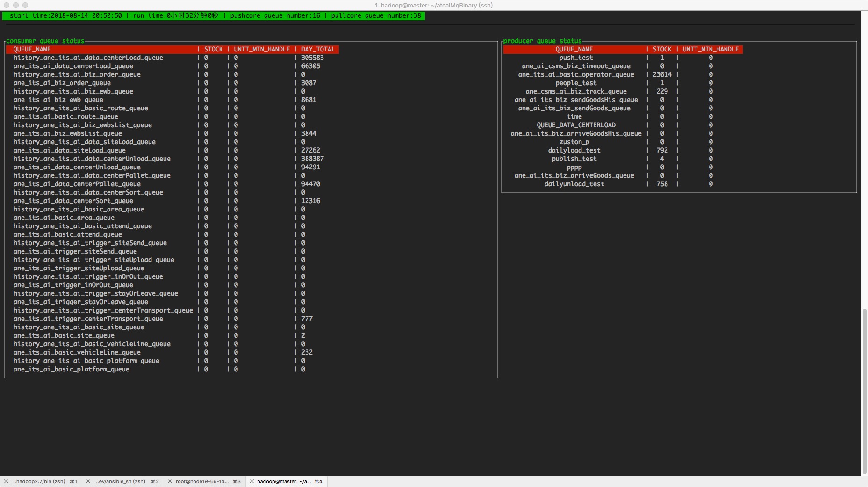868x487 pixels.
Task: Click the producer UNIT_MIN_HANDLE header
Action: pos(710,49)
